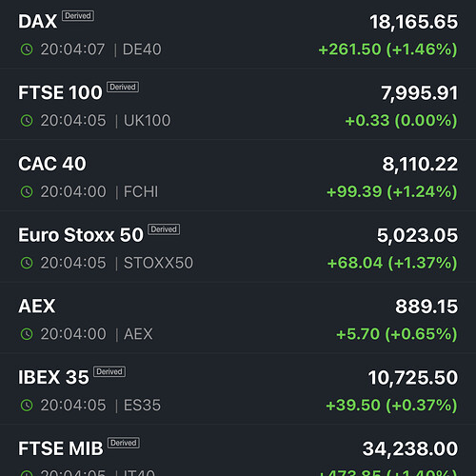Click the clock icon beside FTSE 100 time

pyautogui.click(x=27, y=121)
